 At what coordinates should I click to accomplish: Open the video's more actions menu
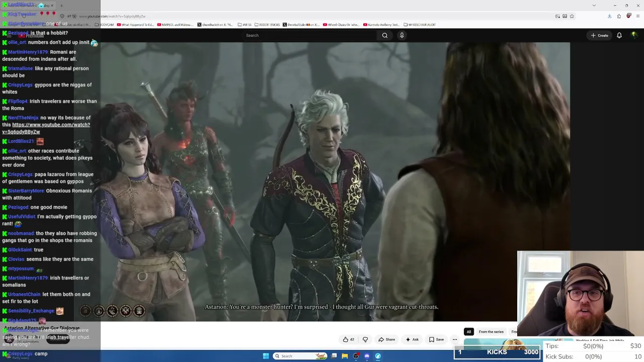click(454, 339)
